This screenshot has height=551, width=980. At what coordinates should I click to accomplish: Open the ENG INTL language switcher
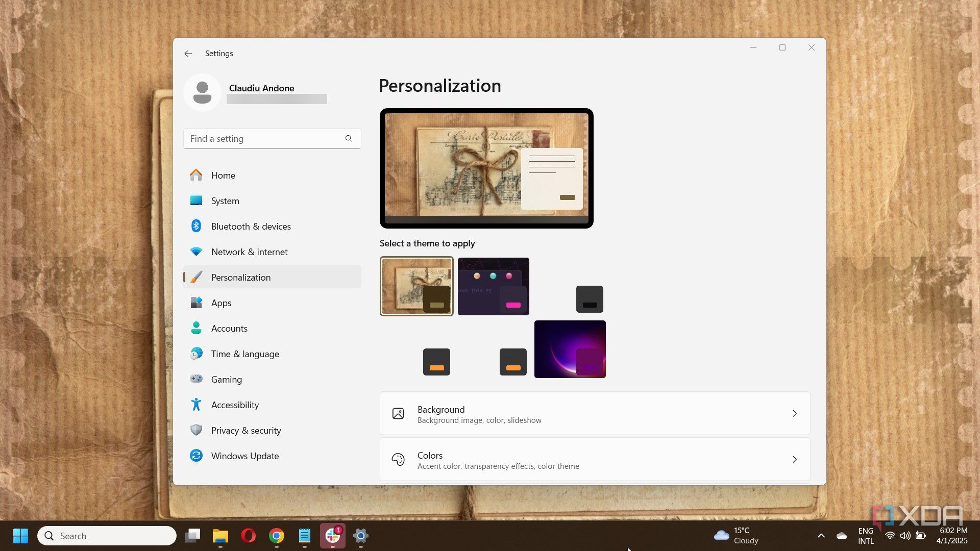[866, 536]
